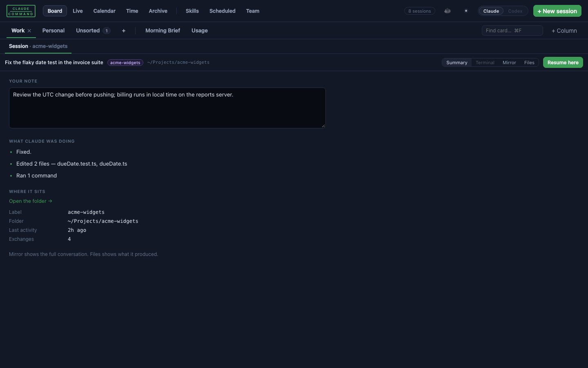The height and width of the screenshot is (368, 588).
Task: Add a new board tab with plus
Action: (x=124, y=31)
